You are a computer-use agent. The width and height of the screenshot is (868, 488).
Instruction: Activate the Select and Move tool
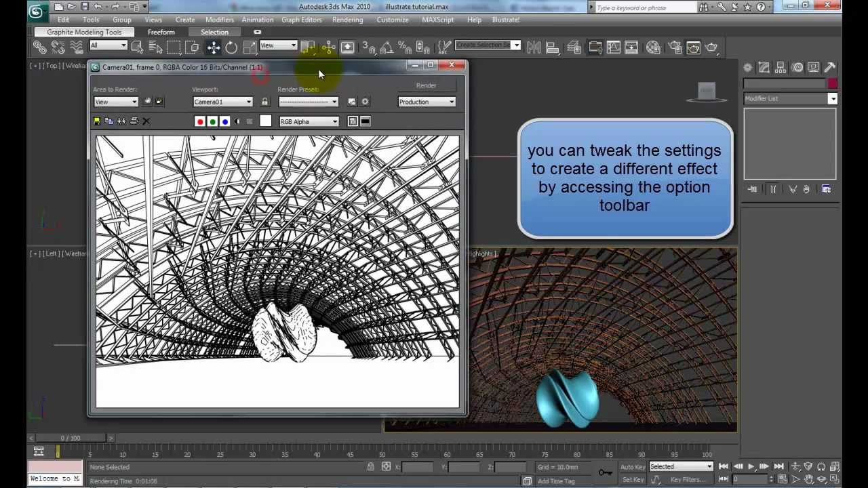213,47
